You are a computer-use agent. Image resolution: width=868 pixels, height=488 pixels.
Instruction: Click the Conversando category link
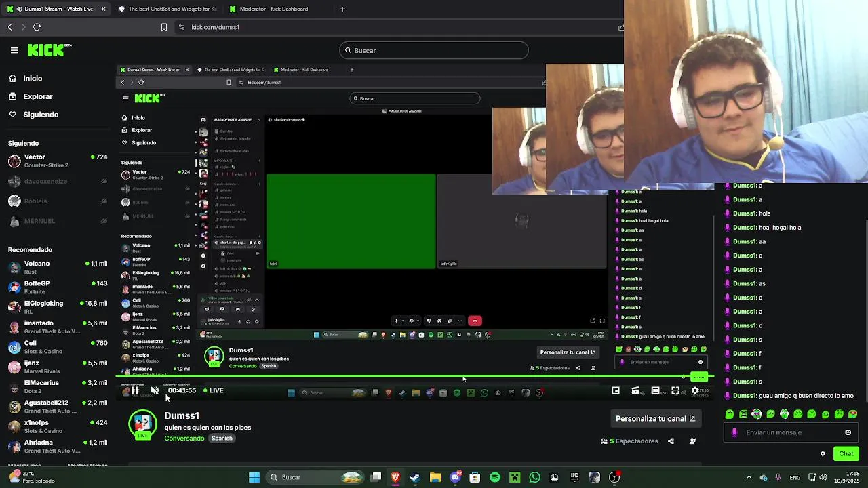tap(184, 439)
